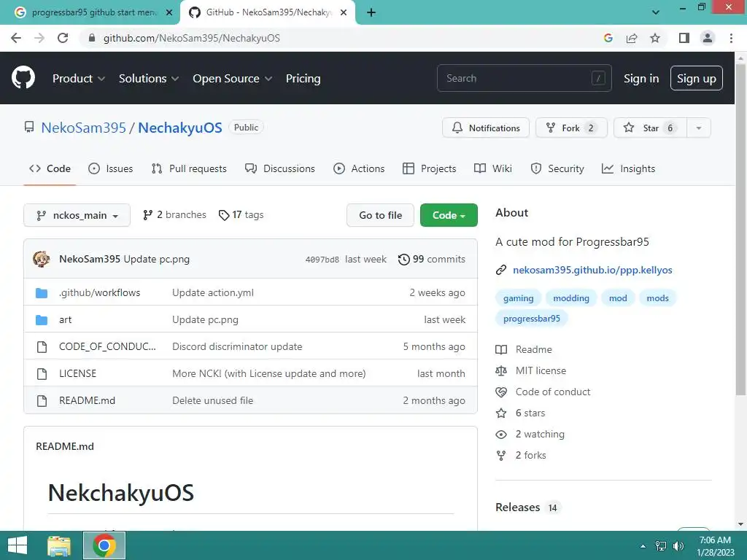
Task: Click the LICENSE file icon
Action: (x=42, y=374)
